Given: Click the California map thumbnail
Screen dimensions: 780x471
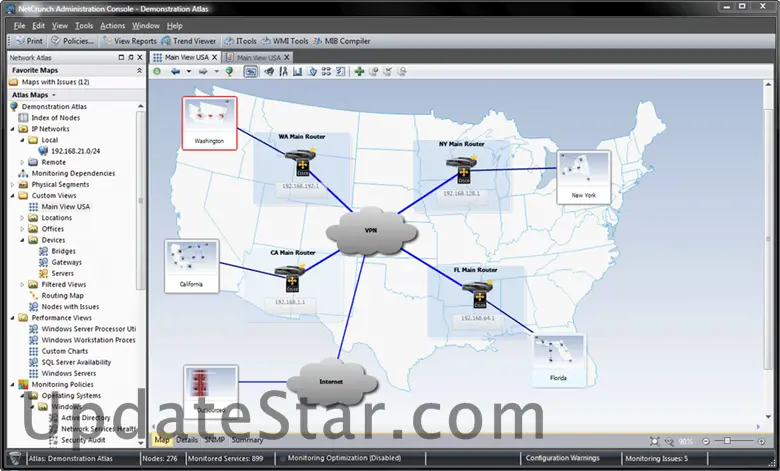Looking at the screenshot, I should click(192, 266).
